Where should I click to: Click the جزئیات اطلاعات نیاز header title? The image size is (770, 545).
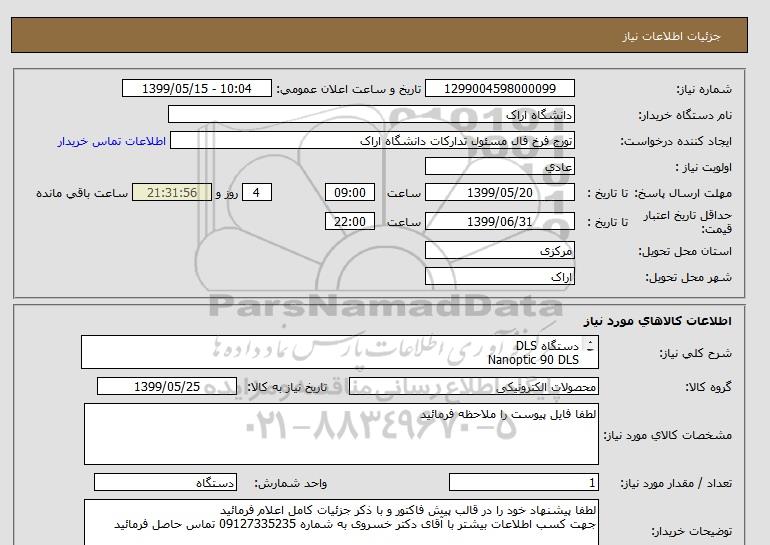[671, 36]
